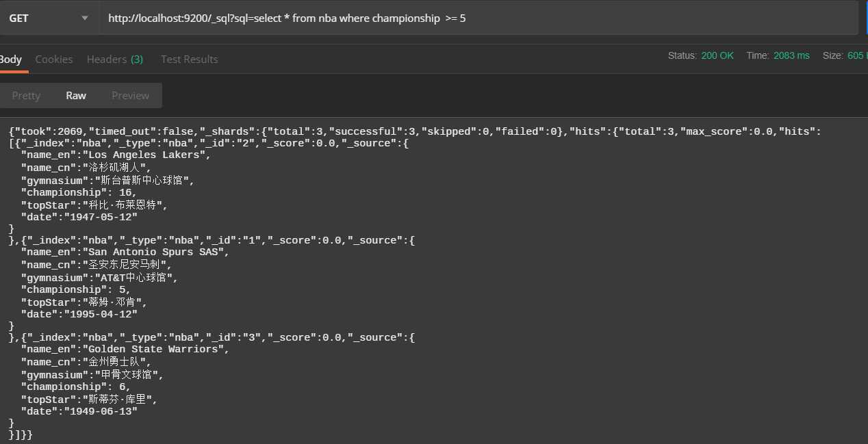Click the arrow beside the GET method
The width and height of the screenshot is (868, 444).
85,18
